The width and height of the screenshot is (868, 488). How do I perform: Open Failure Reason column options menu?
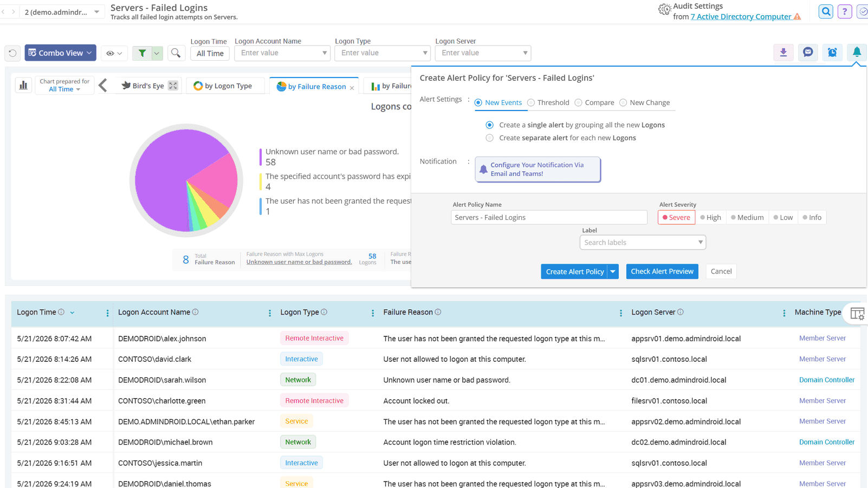[621, 313]
